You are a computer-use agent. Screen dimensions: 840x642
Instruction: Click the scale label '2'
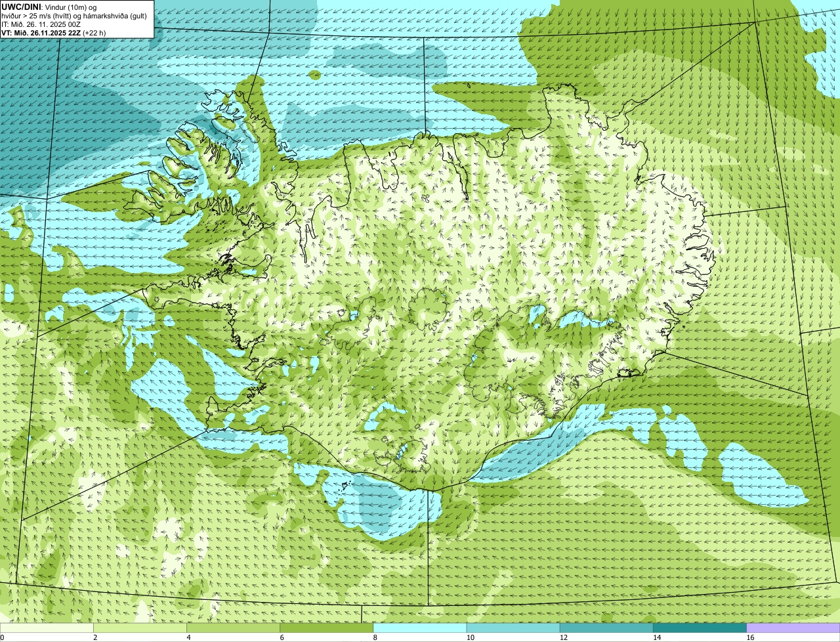tap(95, 637)
